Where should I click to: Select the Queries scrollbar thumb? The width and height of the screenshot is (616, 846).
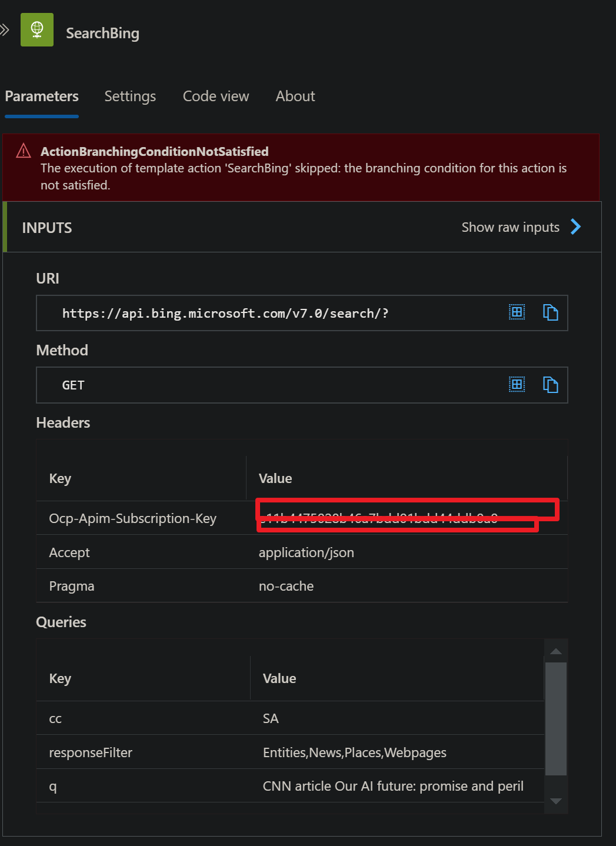point(555,719)
